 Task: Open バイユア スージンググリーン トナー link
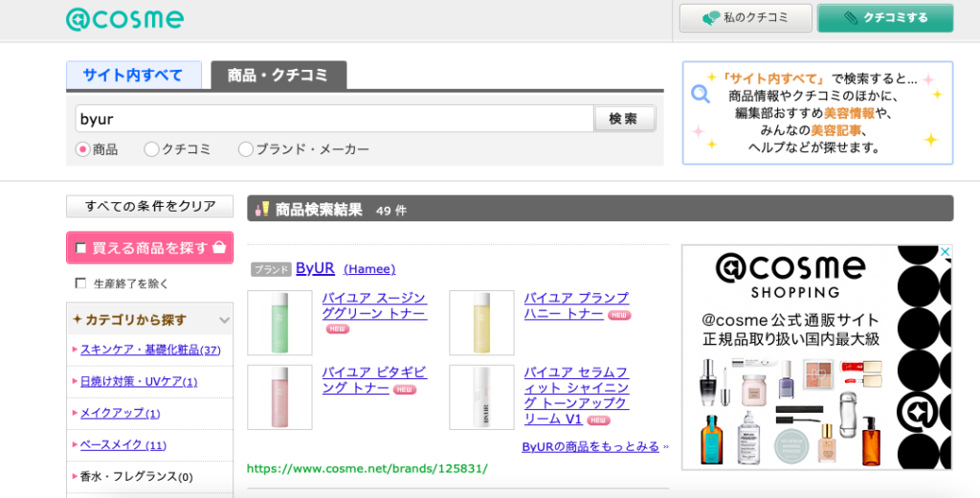[374, 306]
